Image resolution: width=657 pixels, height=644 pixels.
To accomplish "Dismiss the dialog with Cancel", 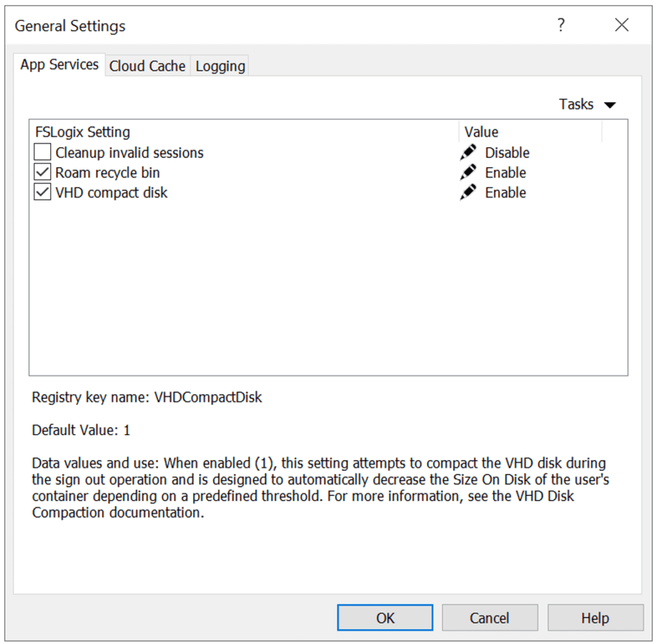I will click(490, 617).
